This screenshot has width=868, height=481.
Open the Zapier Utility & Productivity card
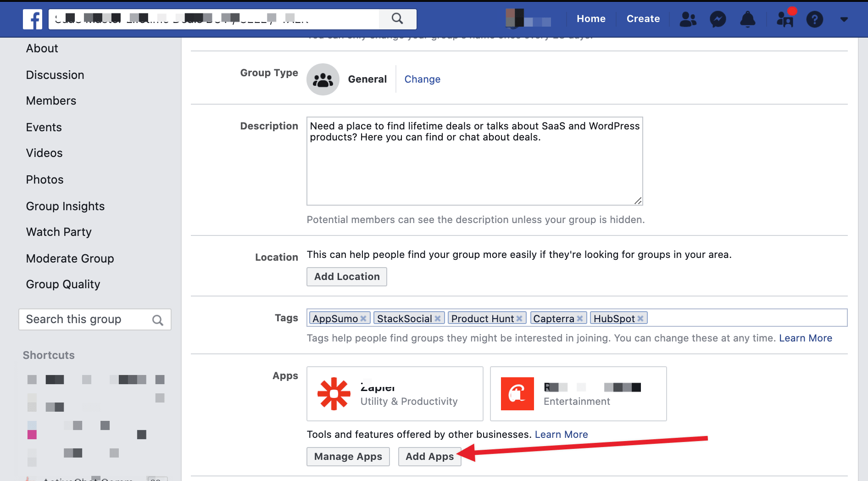click(395, 394)
